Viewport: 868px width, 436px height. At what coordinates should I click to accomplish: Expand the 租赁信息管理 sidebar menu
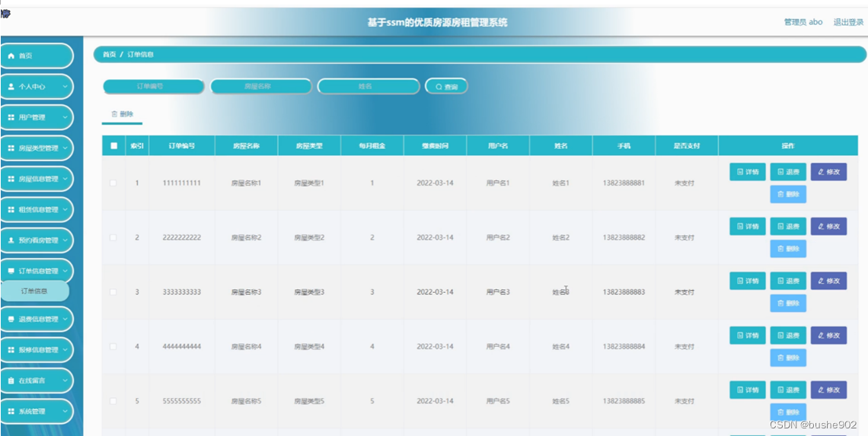click(37, 210)
